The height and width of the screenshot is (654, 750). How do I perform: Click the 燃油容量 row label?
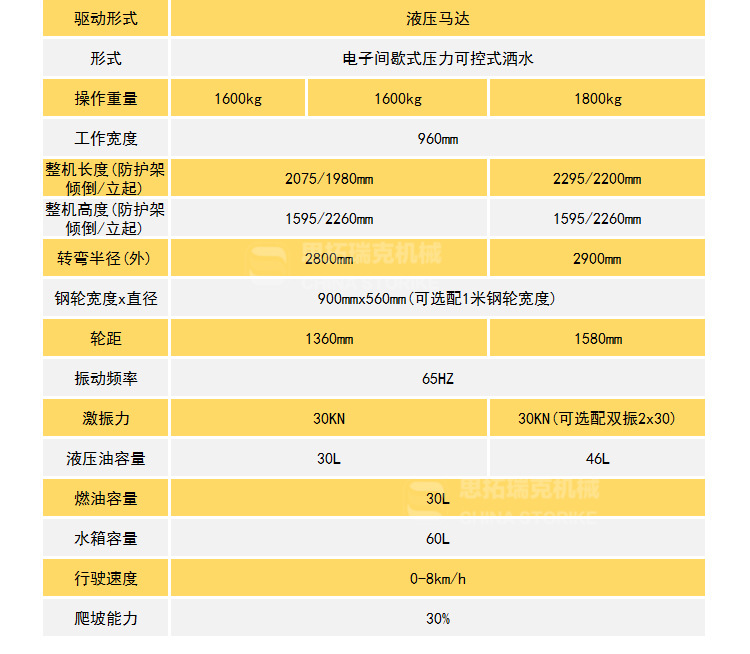[106, 499]
